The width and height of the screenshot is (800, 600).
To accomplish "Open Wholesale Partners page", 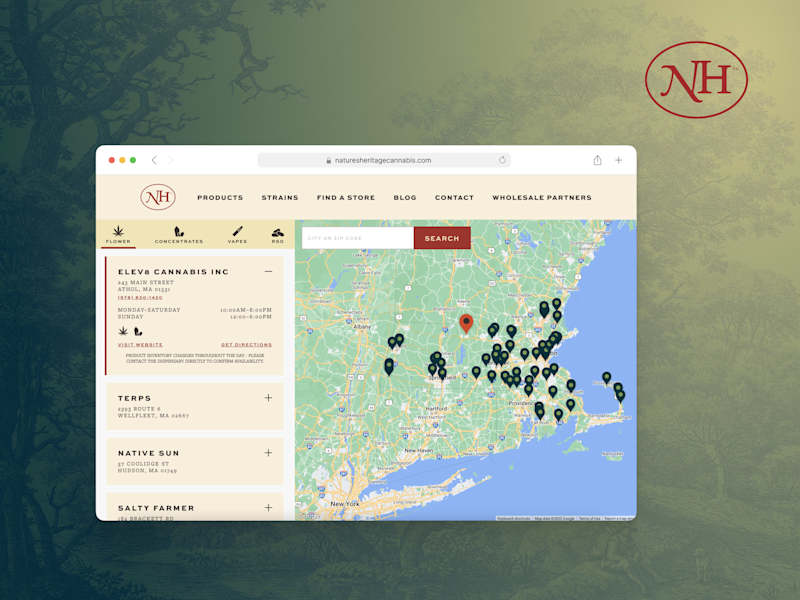I will pyautogui.click(x=542, y=197).
